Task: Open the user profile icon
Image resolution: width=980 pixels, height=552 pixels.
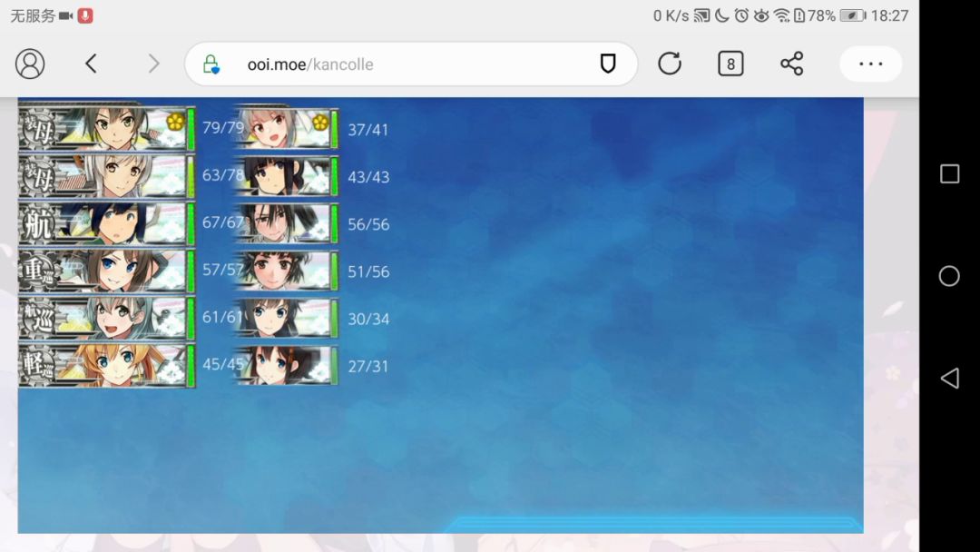Action: point(30,64)
